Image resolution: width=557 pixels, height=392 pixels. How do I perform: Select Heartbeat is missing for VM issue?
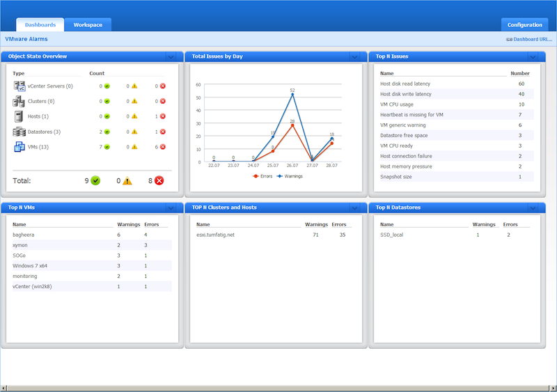click(457, 115)
